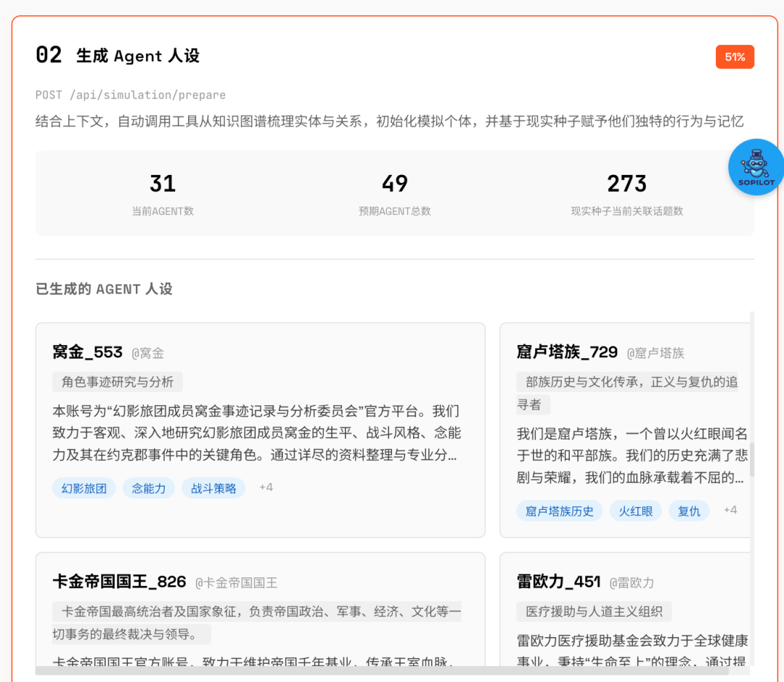Expand +4 more tags on 窟卢塔族 card
The width and height of the screenshot is (784, 682).
(x=730, y=510)
